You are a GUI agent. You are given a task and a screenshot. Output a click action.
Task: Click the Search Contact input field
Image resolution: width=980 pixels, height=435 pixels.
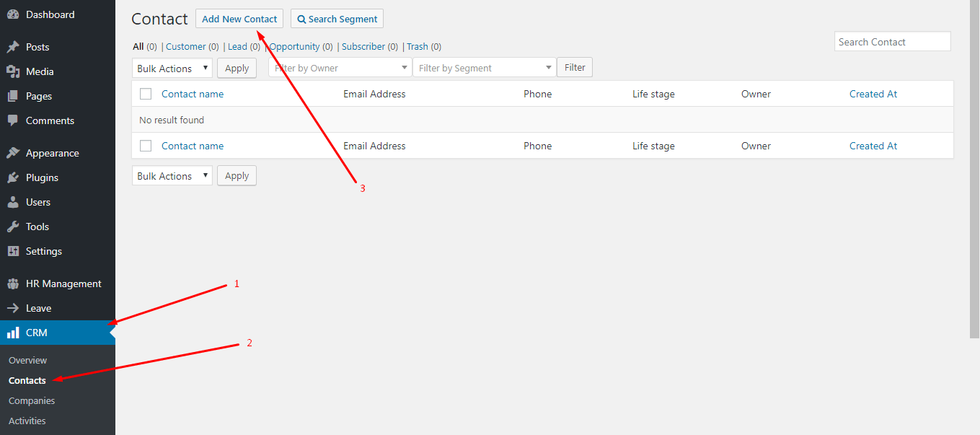click(892, 42)
